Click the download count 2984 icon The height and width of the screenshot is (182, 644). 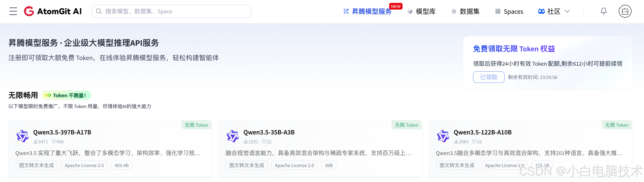pos(456,142)
